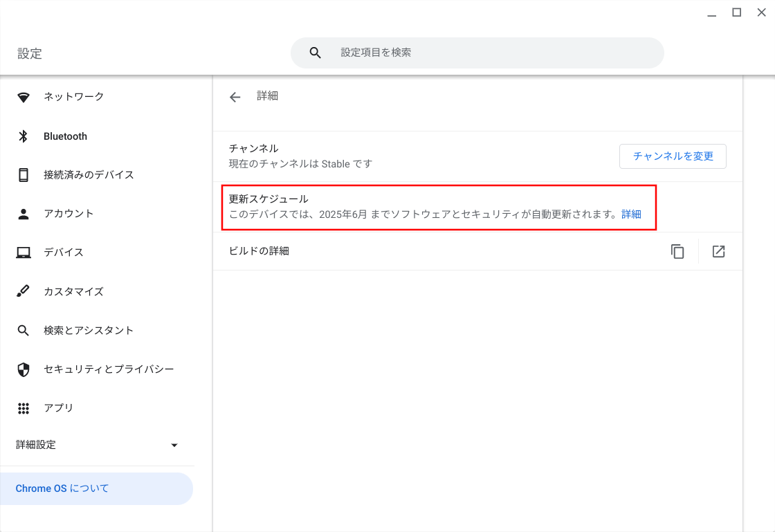
Task: Click the Bluetooth icon in sidebar
Action: coord(24,136)
